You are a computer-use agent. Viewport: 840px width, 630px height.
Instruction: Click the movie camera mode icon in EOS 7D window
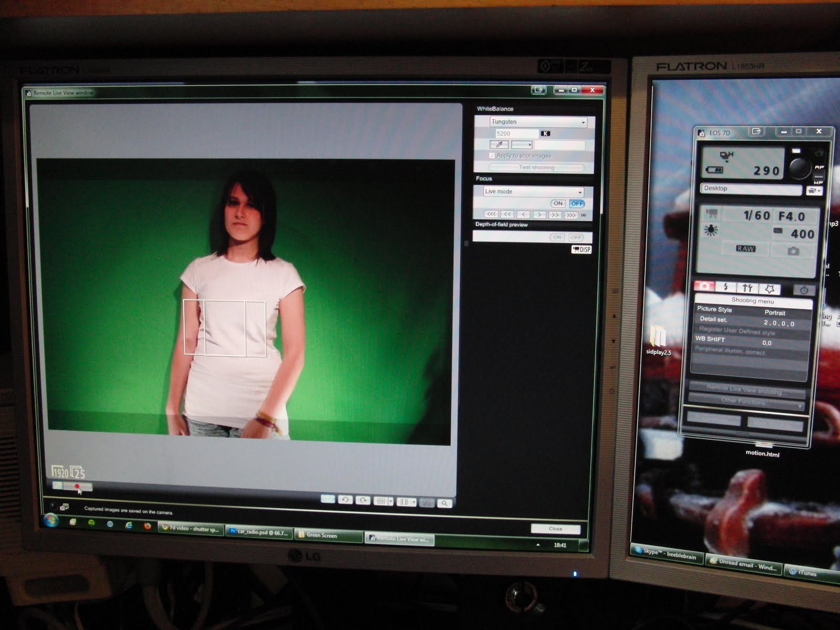point(712,214)
